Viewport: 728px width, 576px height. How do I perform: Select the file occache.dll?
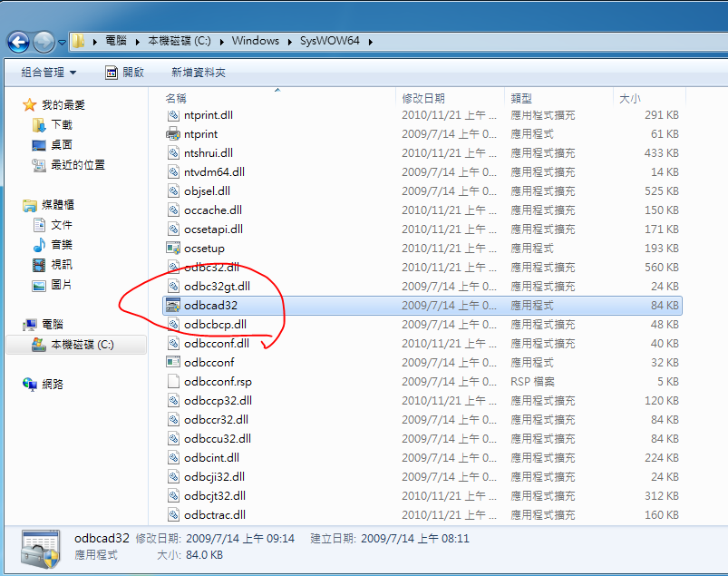(213, 210)
